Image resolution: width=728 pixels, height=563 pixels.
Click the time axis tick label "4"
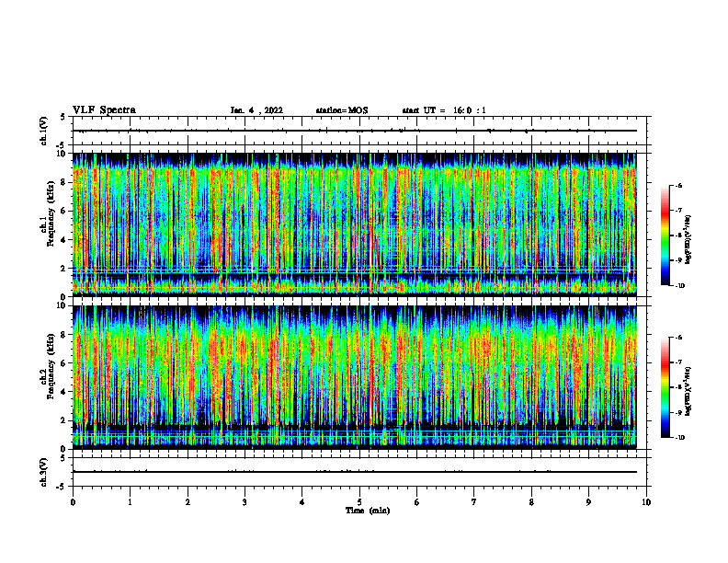302,502
